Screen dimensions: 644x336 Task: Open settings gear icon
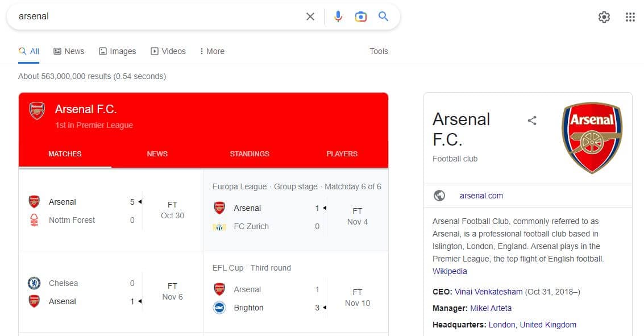[604, 17]
